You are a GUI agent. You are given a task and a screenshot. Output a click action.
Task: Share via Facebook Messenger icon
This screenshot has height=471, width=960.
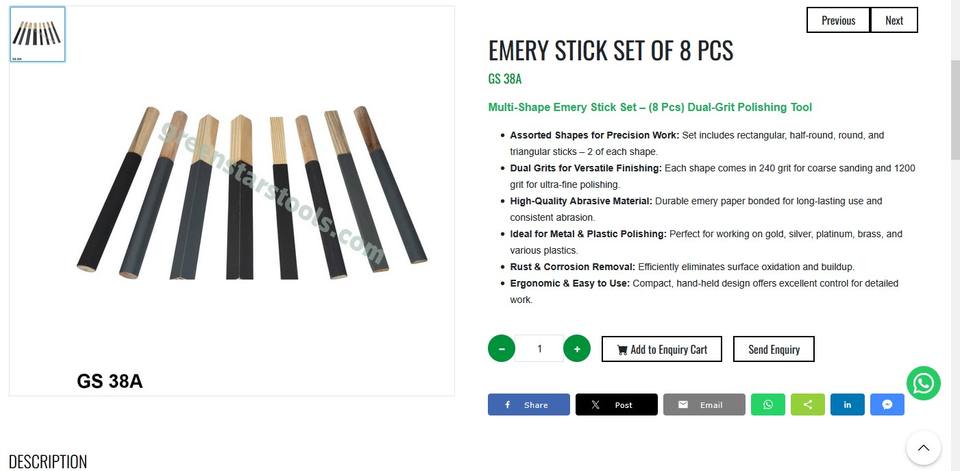click(887, 405)
